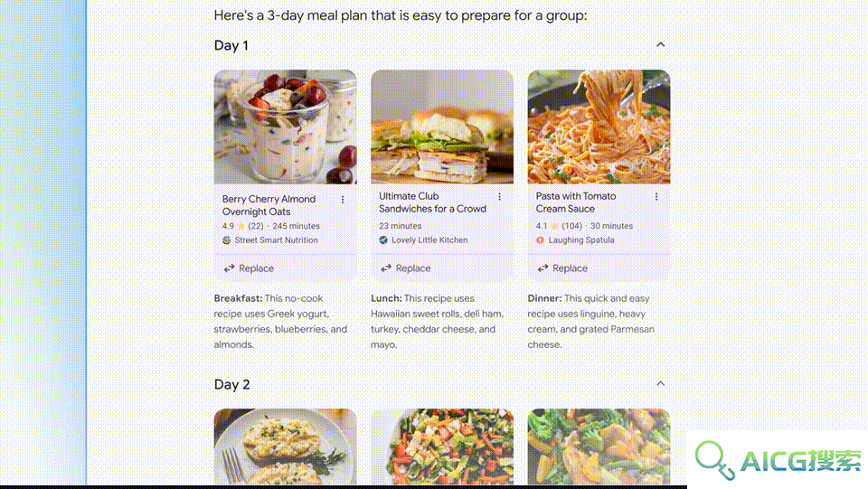Click the Day 2 heading

click(x=232, y=384)
